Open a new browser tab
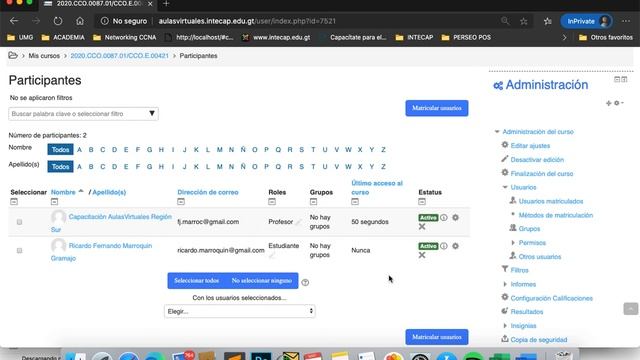 click(x=166, y=4)
